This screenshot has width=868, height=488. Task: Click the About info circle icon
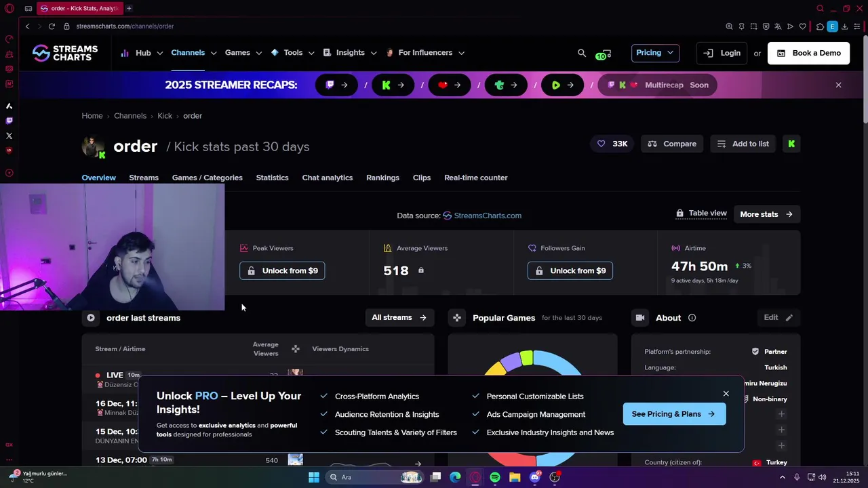(x=692, y=318)
